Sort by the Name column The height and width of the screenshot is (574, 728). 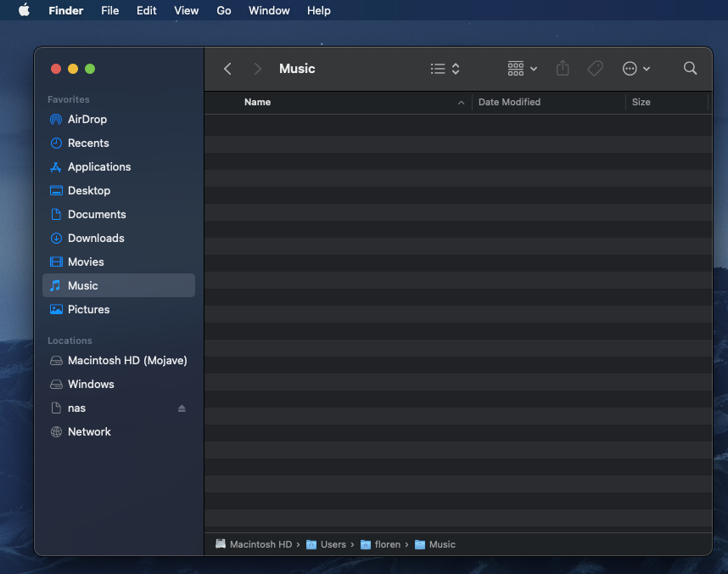coord(258,102)
